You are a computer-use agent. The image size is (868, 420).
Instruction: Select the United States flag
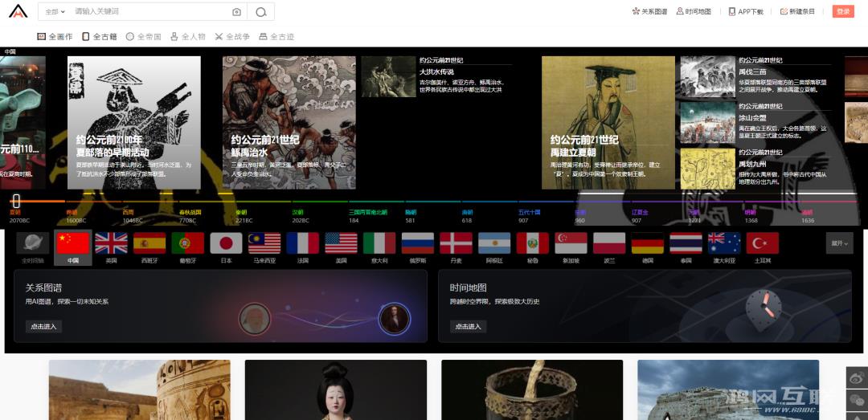[x=341, y=243]
